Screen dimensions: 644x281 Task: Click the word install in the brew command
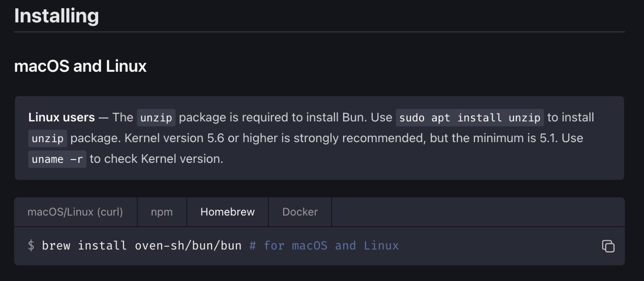103,246
